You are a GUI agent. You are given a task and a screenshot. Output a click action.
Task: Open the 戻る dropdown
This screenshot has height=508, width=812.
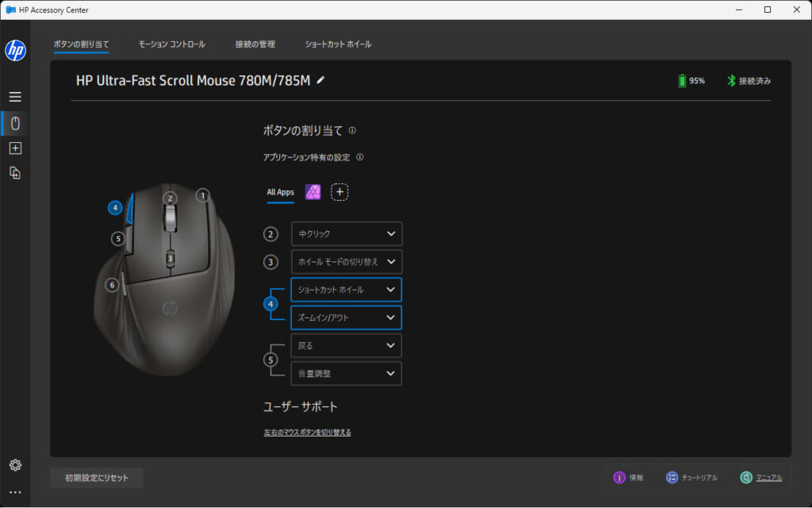(x=347, y=346)
